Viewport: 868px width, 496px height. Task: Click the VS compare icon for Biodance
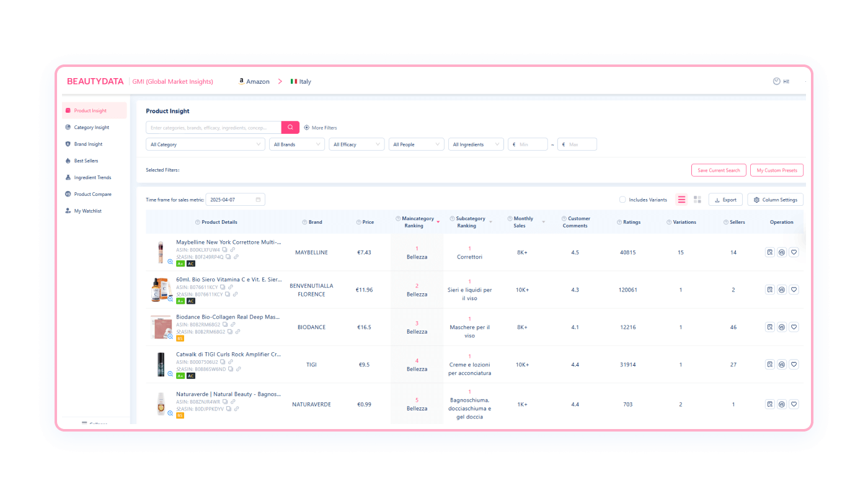(x=782, y=327)
